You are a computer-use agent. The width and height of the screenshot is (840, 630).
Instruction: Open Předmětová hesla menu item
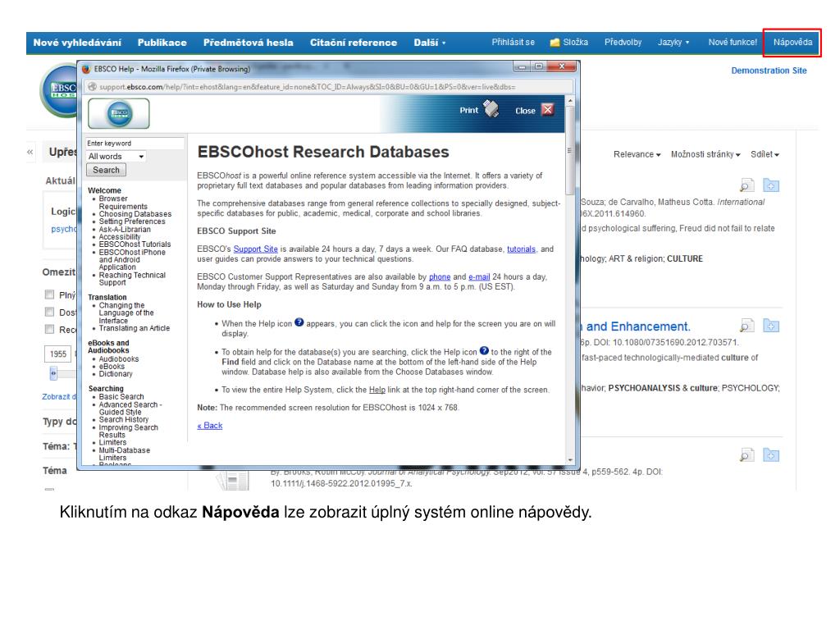[248, 43]
